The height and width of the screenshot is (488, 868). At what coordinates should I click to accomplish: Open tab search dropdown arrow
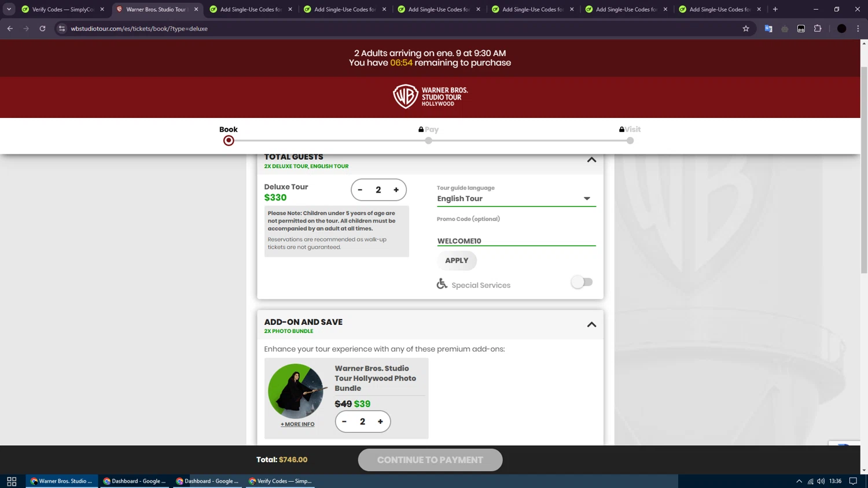[x=9, y=9]
